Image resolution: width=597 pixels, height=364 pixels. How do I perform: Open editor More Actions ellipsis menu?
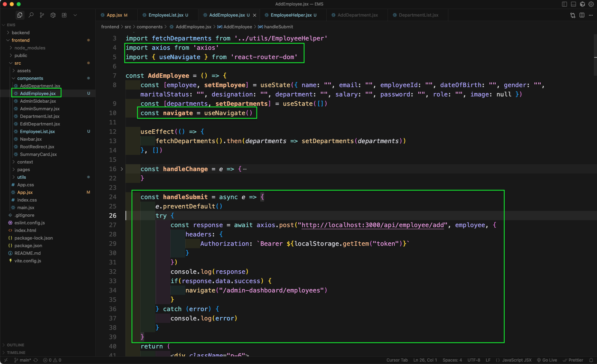(x=591, y=15)
